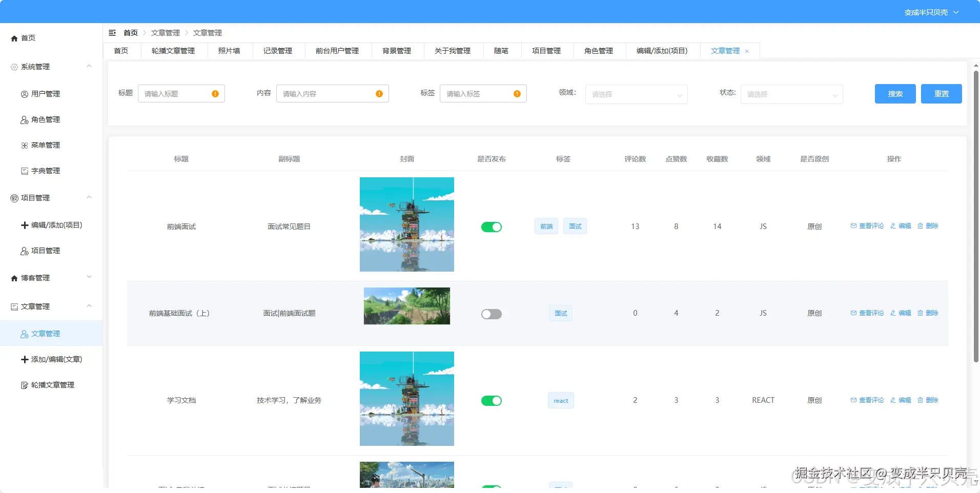Click the sidebar collapse hamburger icon
Image resolution: width=980 pixels, height=493 pixels.
(x=112, y=33)
